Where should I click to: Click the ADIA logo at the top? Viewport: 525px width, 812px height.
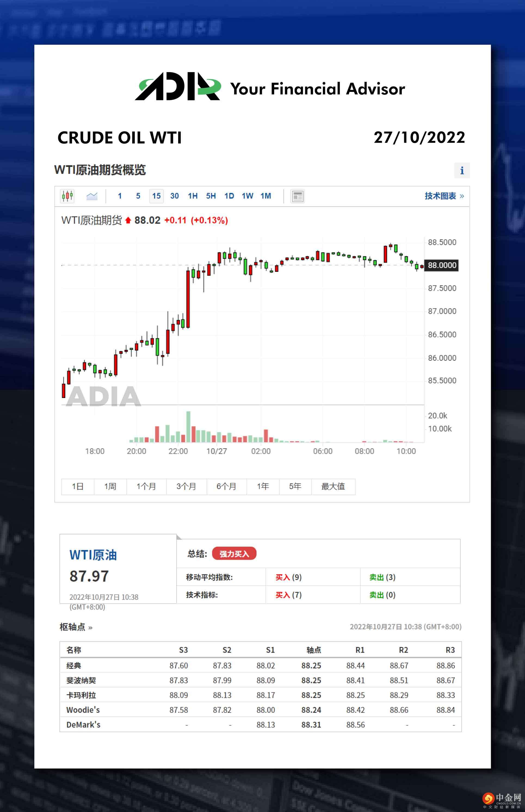pos(178,86)
